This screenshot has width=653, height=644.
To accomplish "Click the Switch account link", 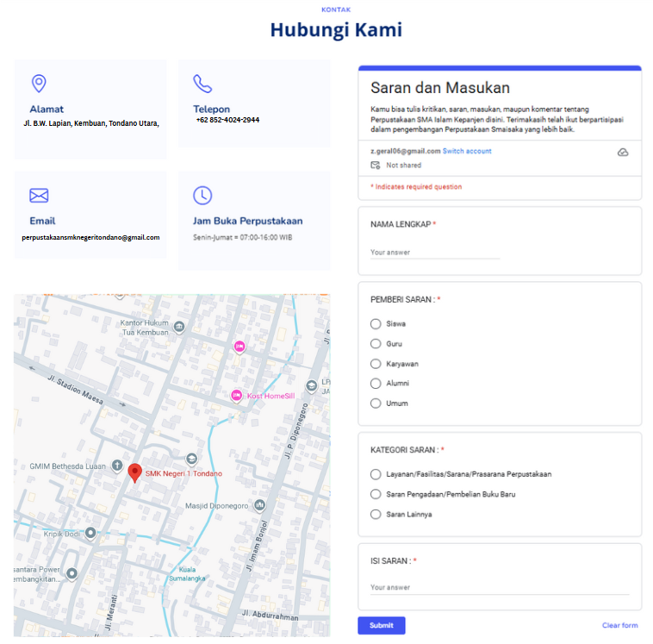I will coord(467,151).
